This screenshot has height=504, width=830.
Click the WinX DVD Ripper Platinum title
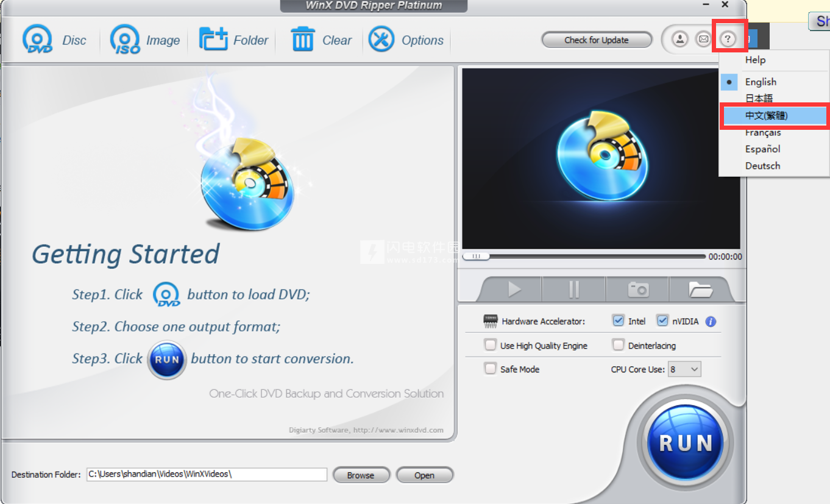[374, 5]
